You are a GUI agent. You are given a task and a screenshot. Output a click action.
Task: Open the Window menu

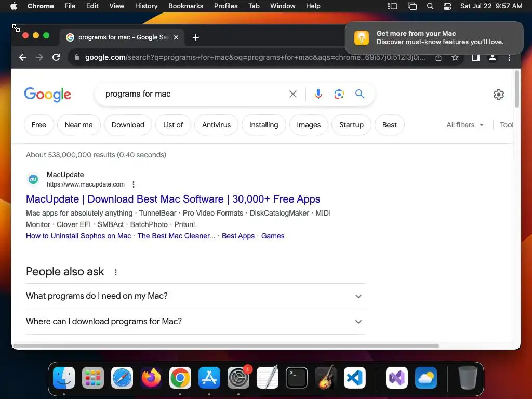[x=283, y=6]
